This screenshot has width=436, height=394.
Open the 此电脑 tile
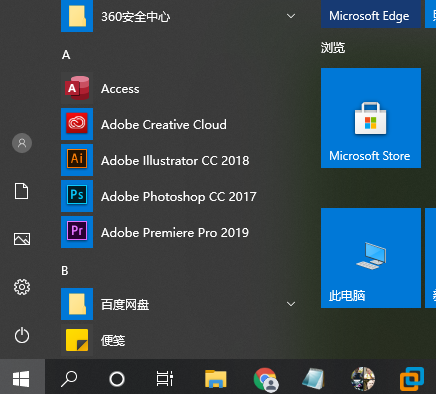[x=371, y=258]
